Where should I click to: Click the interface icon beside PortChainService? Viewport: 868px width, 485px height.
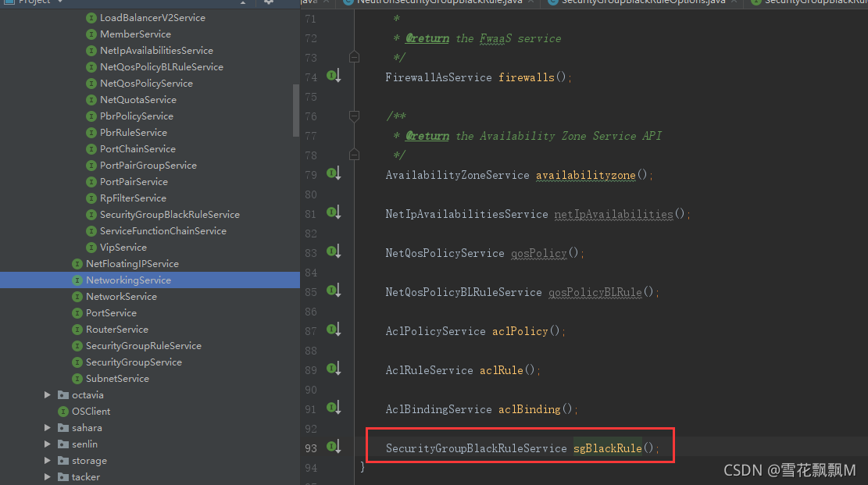[x=91, y=149]
